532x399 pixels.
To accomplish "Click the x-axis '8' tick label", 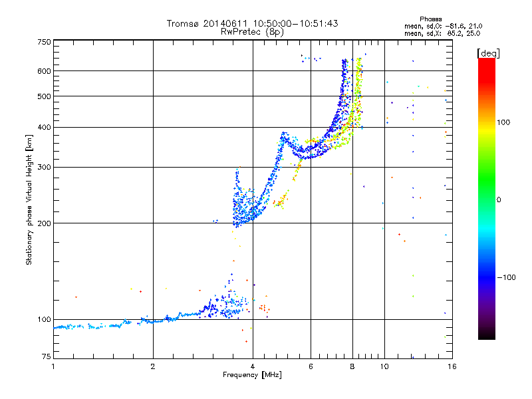I will [x=352, y=366].
